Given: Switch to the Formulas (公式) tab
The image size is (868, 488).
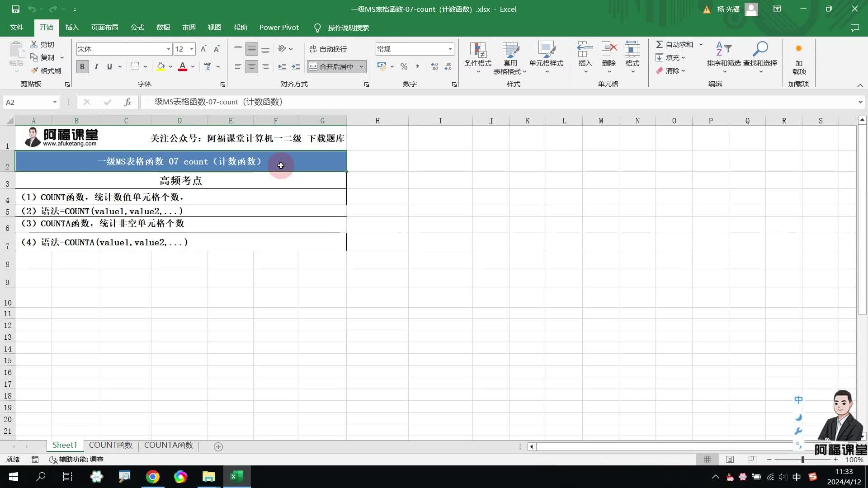Looking at the screenshot, I should click(x=137, y=28).
